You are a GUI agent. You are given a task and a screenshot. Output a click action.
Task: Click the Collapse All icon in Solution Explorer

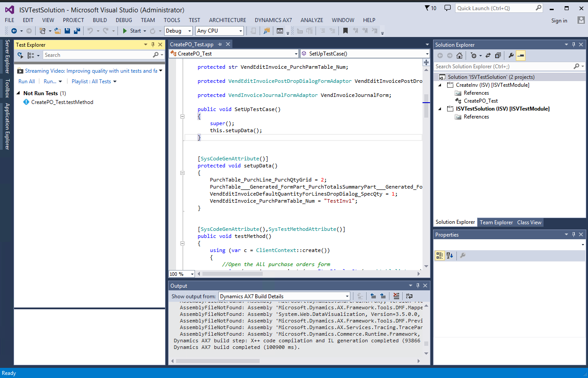[x=498, y=56]
